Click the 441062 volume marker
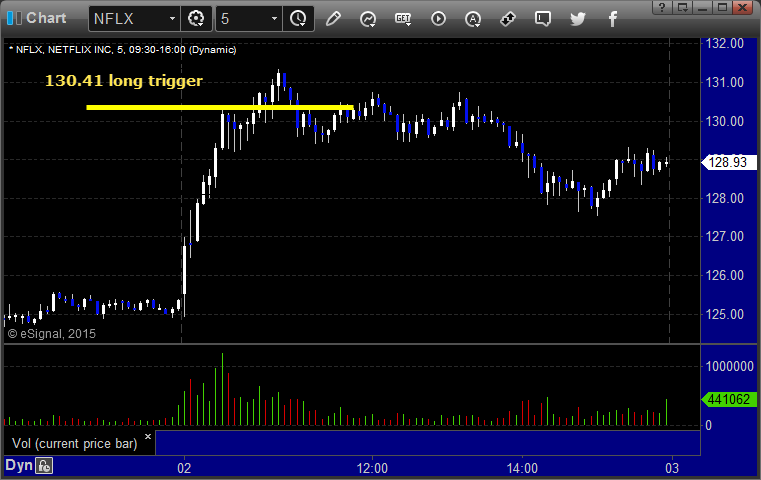Image resolution: width=761 pixels, height=480 pixels. click(728, 399)
